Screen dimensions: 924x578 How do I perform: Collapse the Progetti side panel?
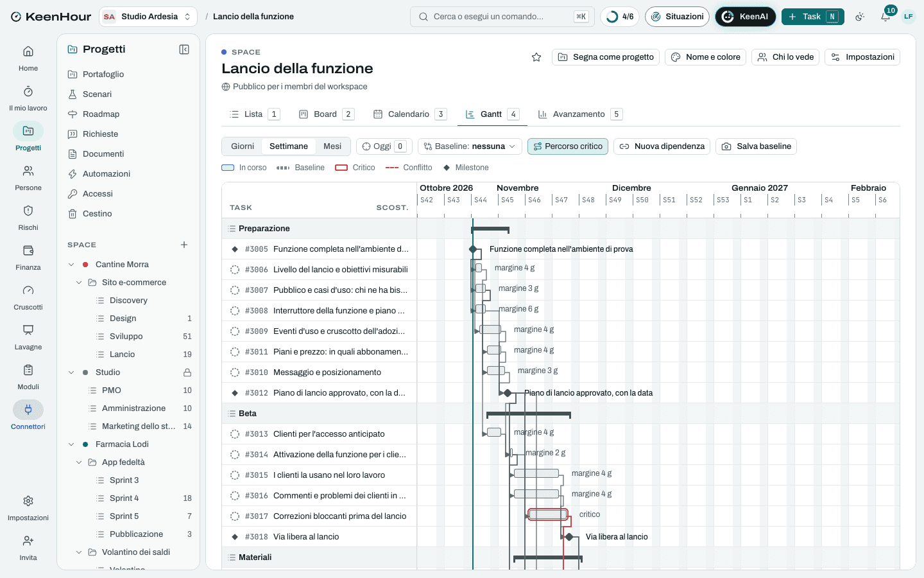(184, 49)
